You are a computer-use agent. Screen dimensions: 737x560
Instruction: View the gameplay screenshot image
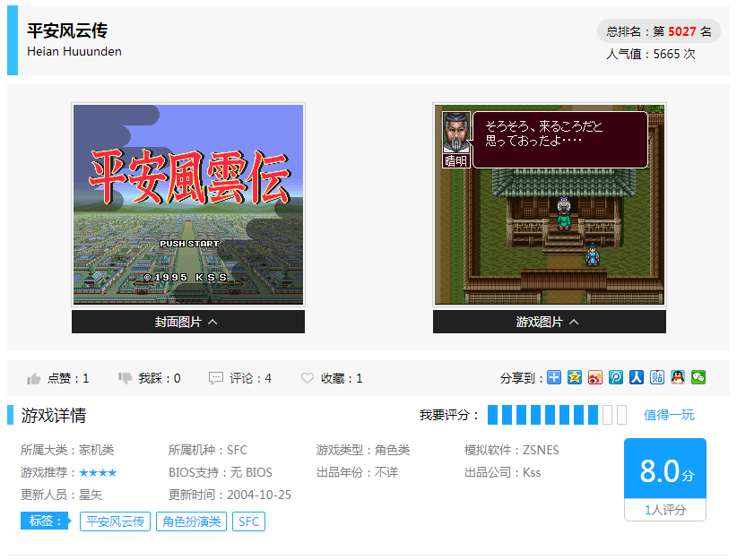tap(550, 205)
